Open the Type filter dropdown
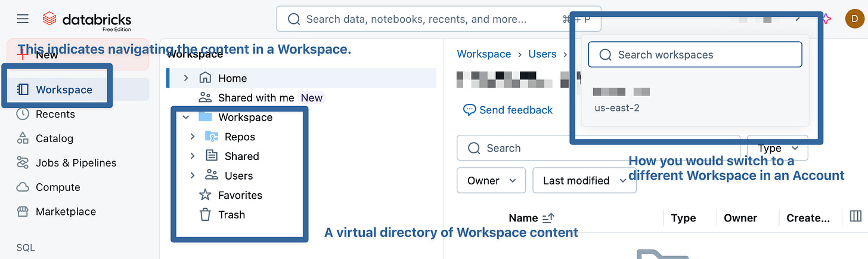This screenshot has height=259, width=868. click(777, 148)
